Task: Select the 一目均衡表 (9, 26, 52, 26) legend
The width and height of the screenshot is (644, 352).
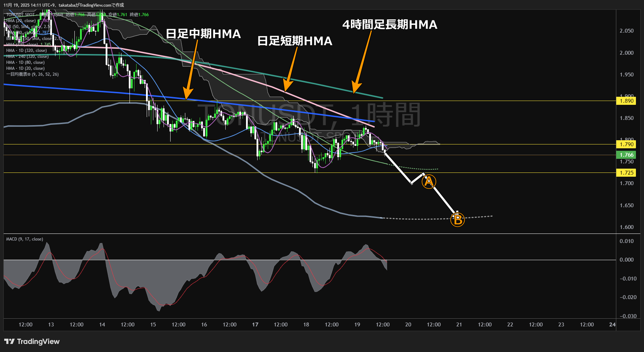Action: tap(32, 74)
